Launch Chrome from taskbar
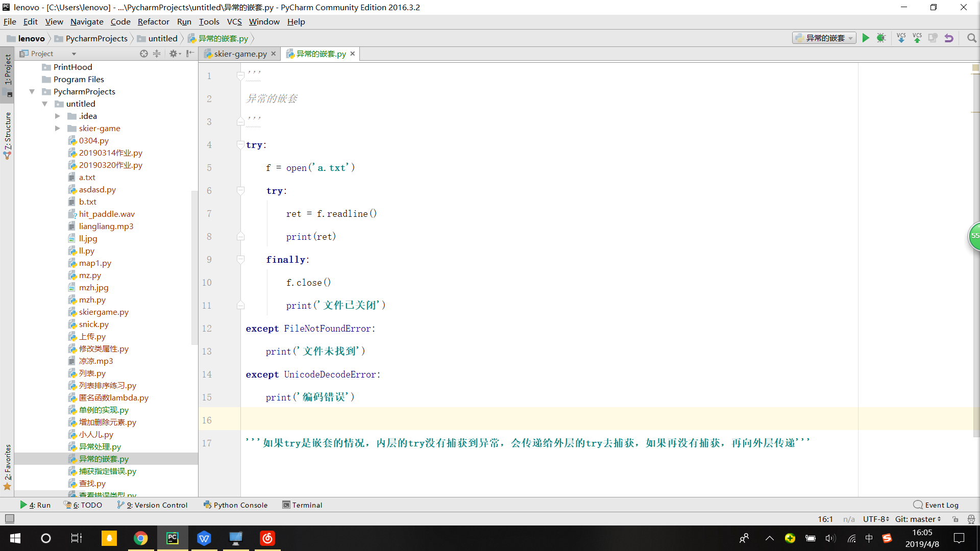Viewport: 980px width, 551px height. (x=140, y=538)
